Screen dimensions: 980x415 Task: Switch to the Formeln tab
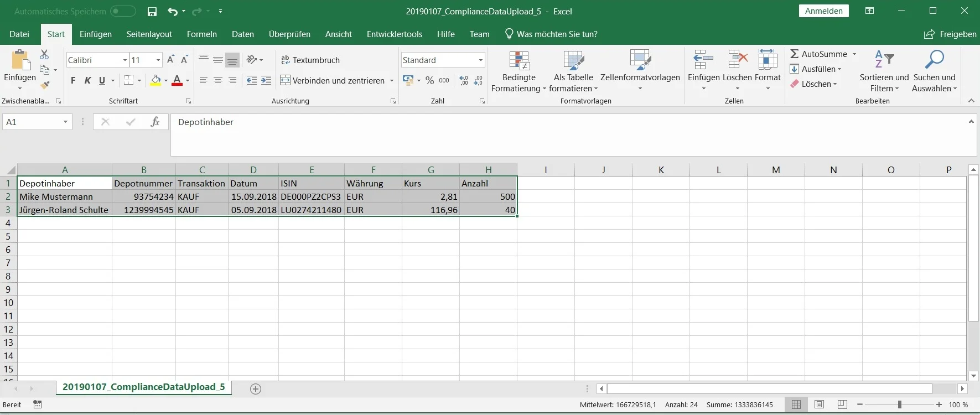(x=202, y=34)
